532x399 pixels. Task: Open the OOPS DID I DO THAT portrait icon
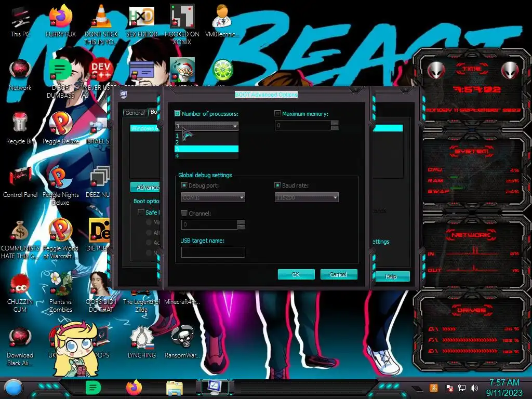coord(100,291)
